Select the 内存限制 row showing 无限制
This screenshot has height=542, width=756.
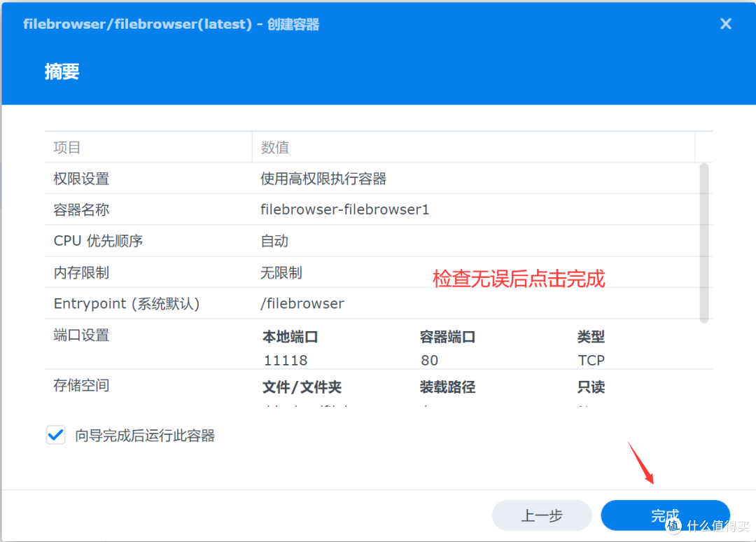click(x=210, y=272)
